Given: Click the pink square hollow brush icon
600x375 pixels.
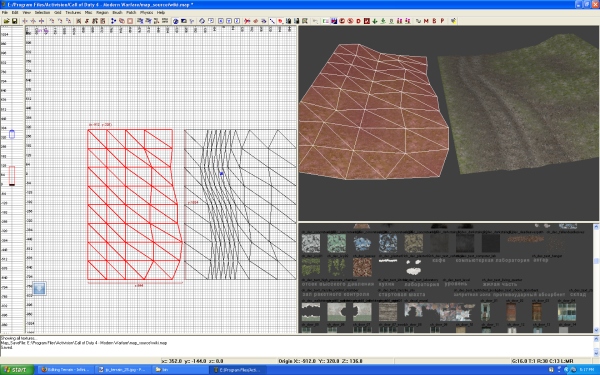Looking at the screenshot, I should pos(130,21).
